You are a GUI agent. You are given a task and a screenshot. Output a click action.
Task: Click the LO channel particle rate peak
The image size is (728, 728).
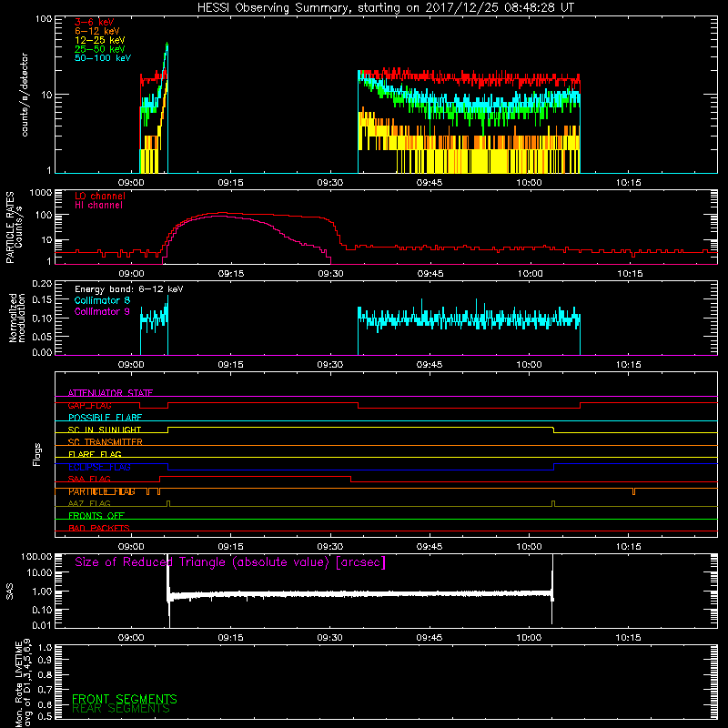pos(222,213)
